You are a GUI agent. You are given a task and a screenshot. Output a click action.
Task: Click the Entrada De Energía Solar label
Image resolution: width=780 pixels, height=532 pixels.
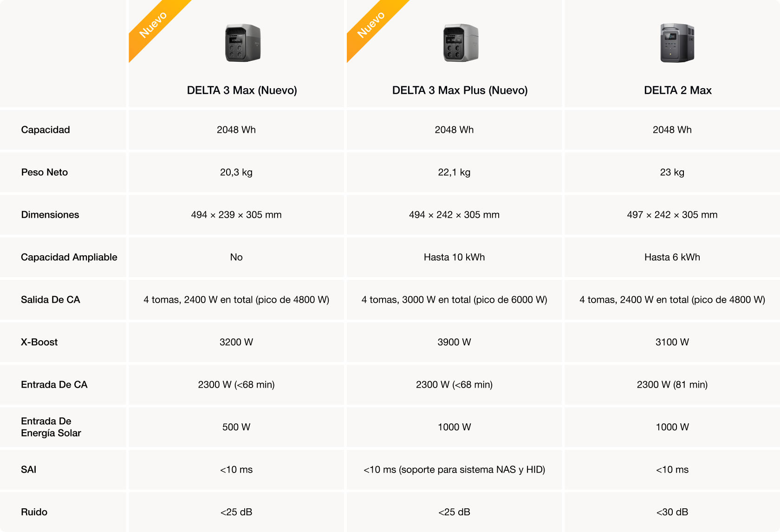(x=51, y=427)
